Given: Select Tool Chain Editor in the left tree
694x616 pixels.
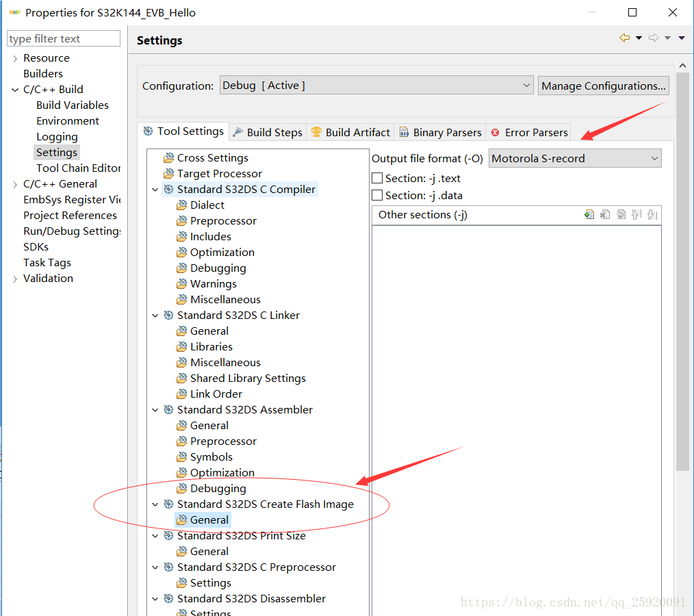Looking at the screenshot, I should tap(78, 168).
